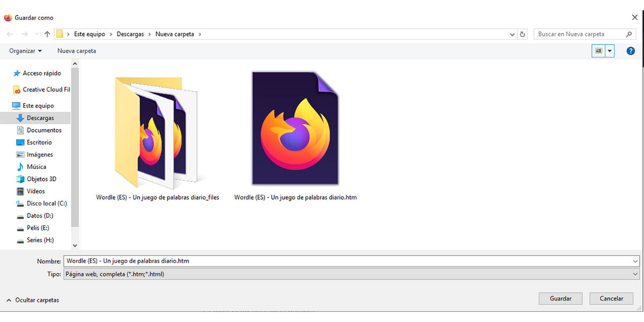Viewport: 644px width, 322px height.
Task: Click the folder icon in address bar
Action: pyautogui.click(x=60, y=34)
